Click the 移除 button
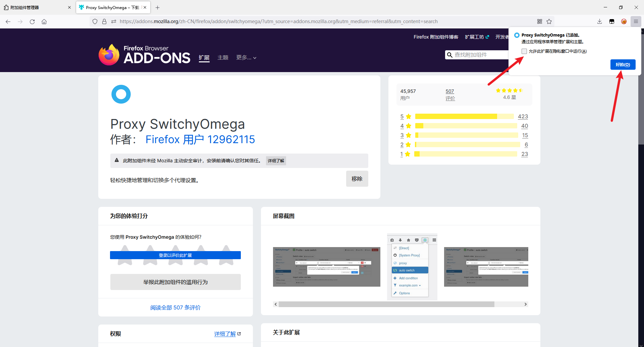 pyautogui.click(x=357, y=179)
